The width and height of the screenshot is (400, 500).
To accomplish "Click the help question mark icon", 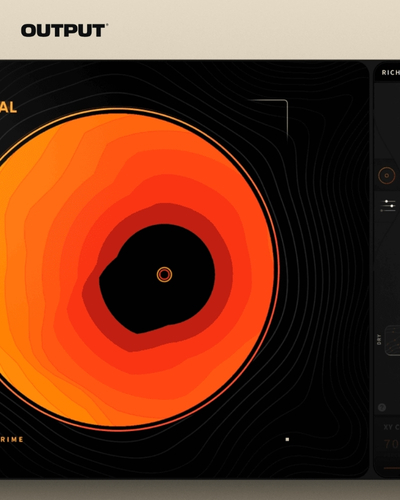I will click(382, 407).
